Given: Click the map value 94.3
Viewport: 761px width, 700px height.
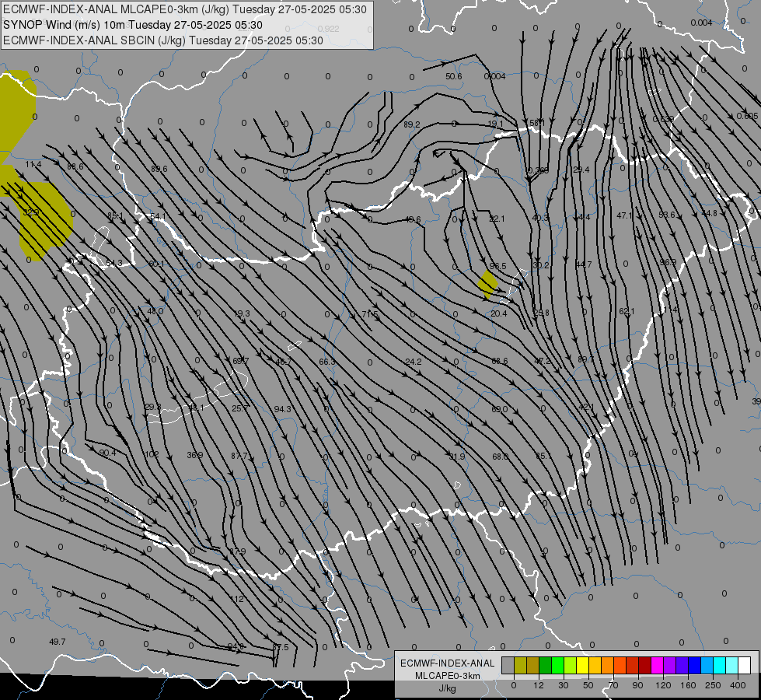Looking at the screenshot, I should click(282, 409).
